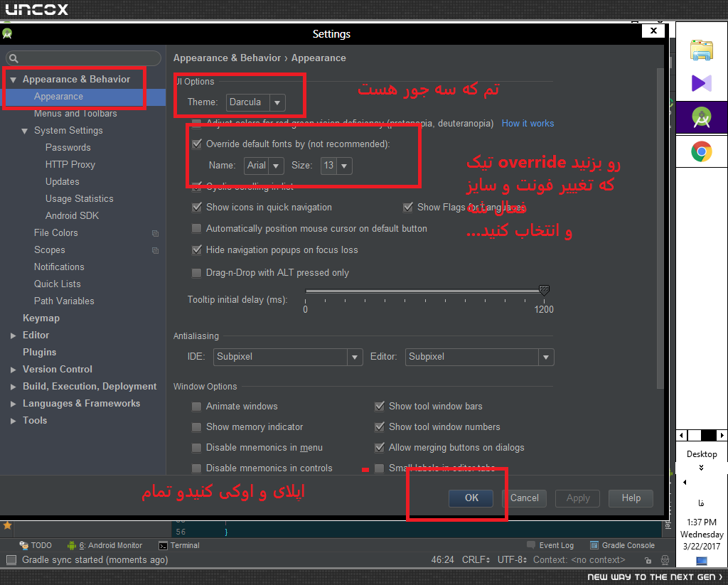728x585 pixels.
Task: Enable Disable mnemonics in controls checkbox
Action: (x=197, y=468)
